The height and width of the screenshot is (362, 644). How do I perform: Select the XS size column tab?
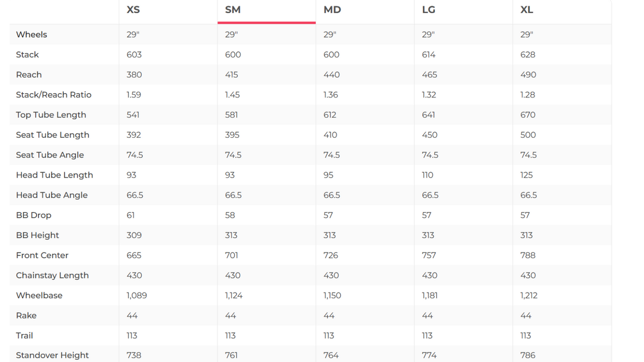(x=133, y=10)
